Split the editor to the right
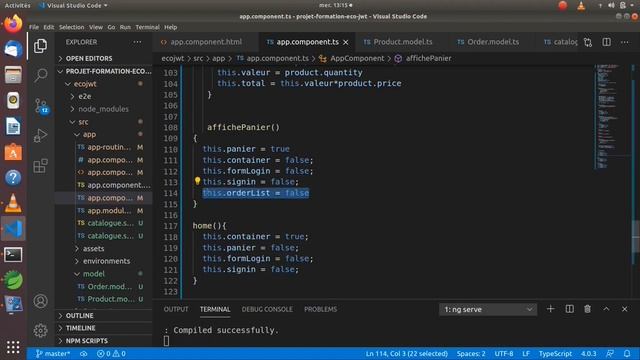Viewport: 640px width, 360px height. coord(607,42)
